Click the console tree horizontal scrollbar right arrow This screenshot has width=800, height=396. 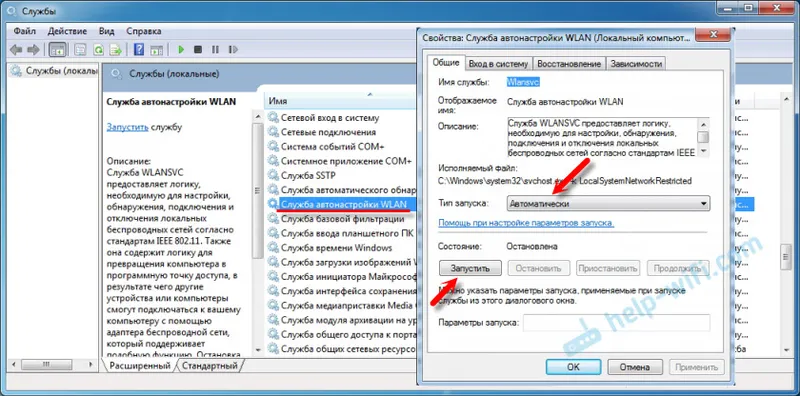tap(91, 364)
